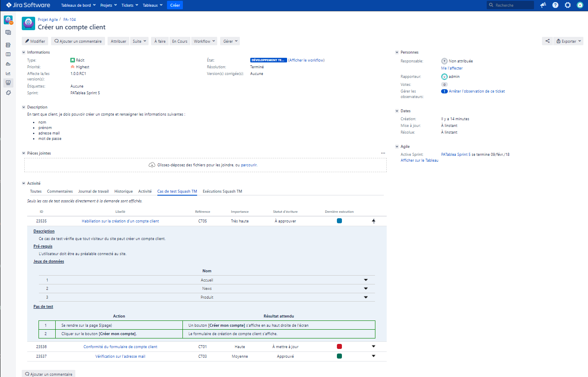Collapse the Description section

24,107
